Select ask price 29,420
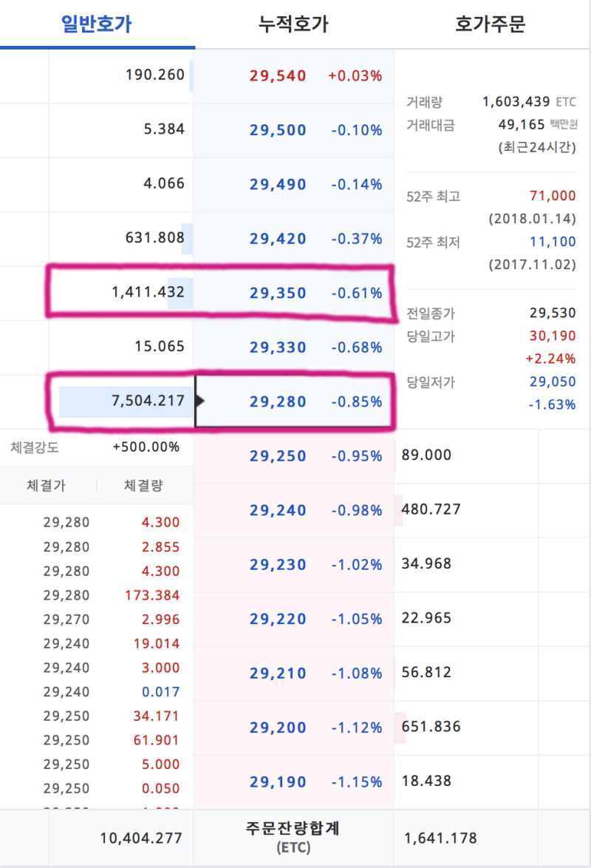 tap(278, 239)
